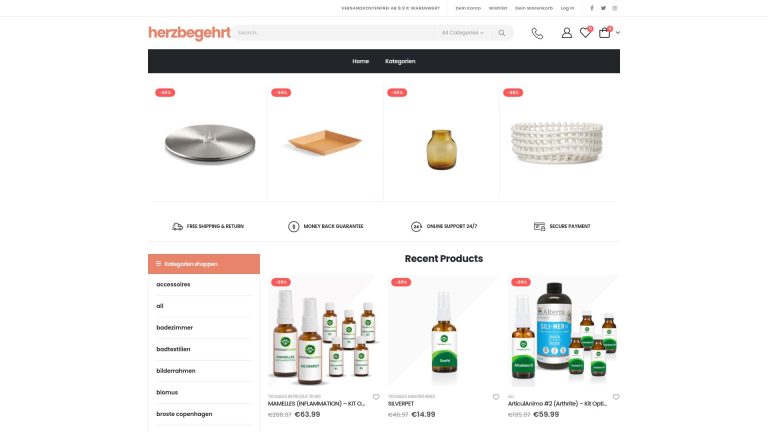Open the user account icon

567,33
